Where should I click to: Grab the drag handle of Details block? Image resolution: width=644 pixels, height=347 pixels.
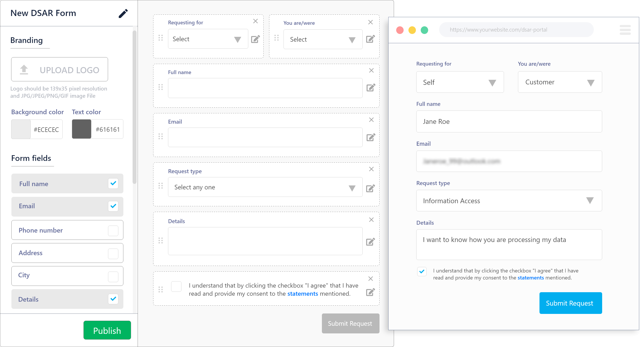click(x=160, y=240)
